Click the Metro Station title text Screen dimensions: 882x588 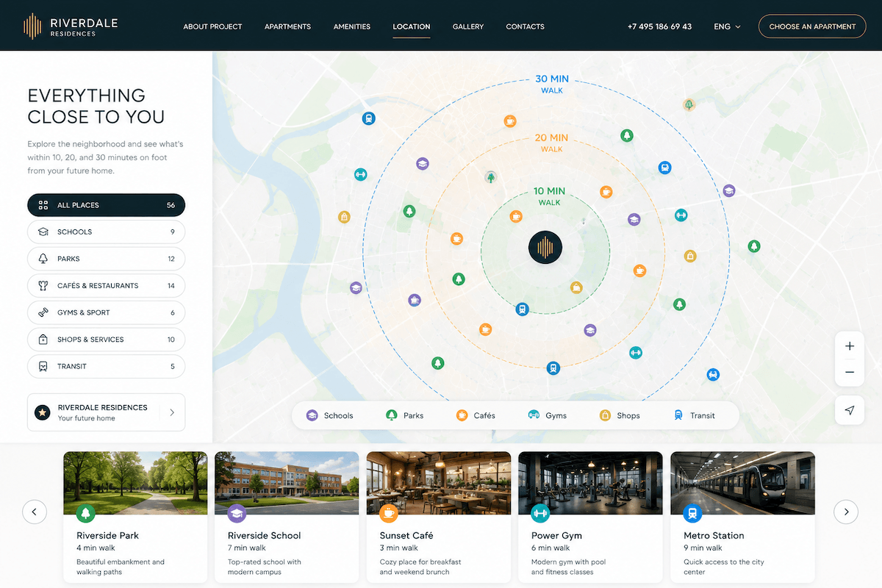714,536
